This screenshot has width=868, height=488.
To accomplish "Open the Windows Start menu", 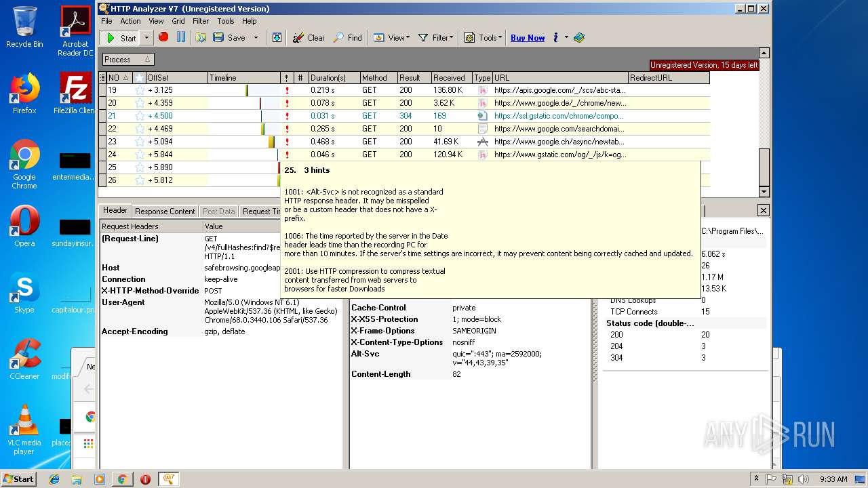I will pyautogui.click(x=18, y=479).
